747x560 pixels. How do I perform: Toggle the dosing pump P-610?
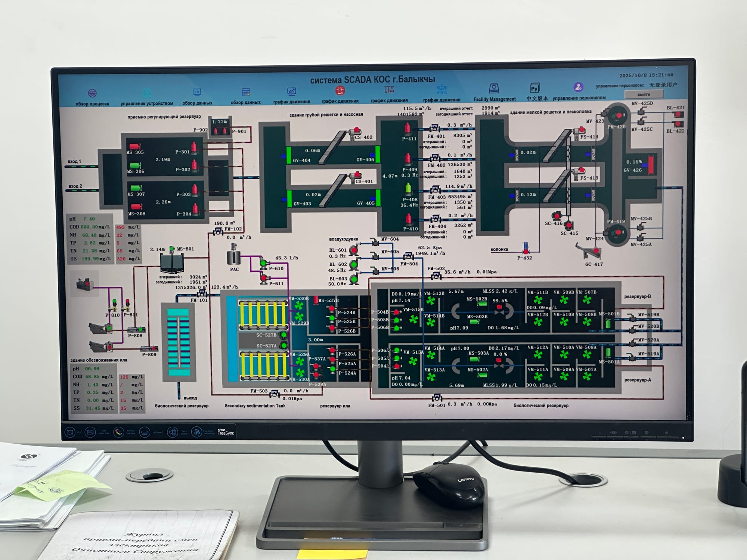coord(263,264)
